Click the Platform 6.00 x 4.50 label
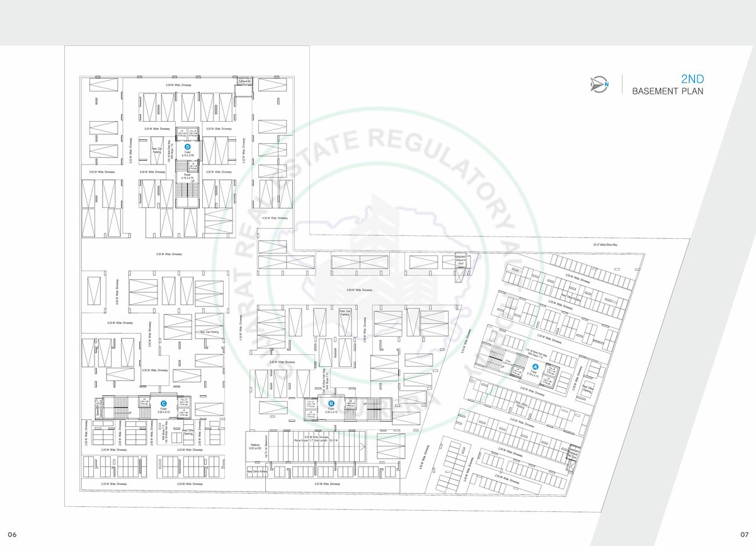 point(255,447)
